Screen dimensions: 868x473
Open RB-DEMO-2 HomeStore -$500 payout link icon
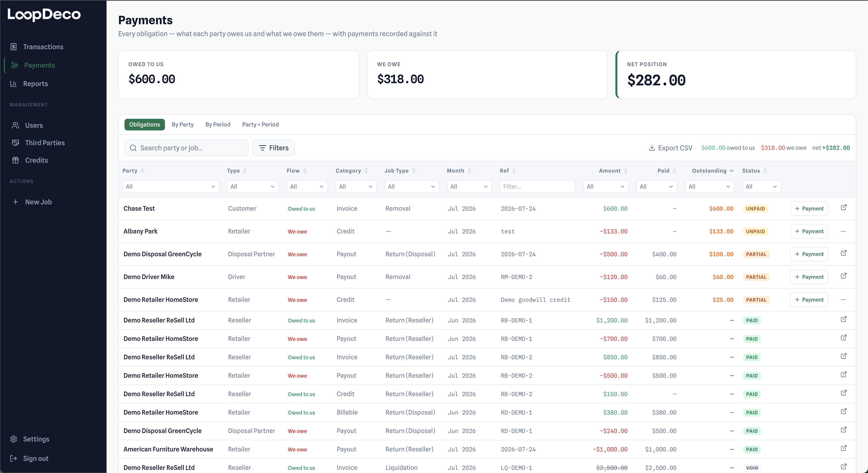(x=843, y=375)
